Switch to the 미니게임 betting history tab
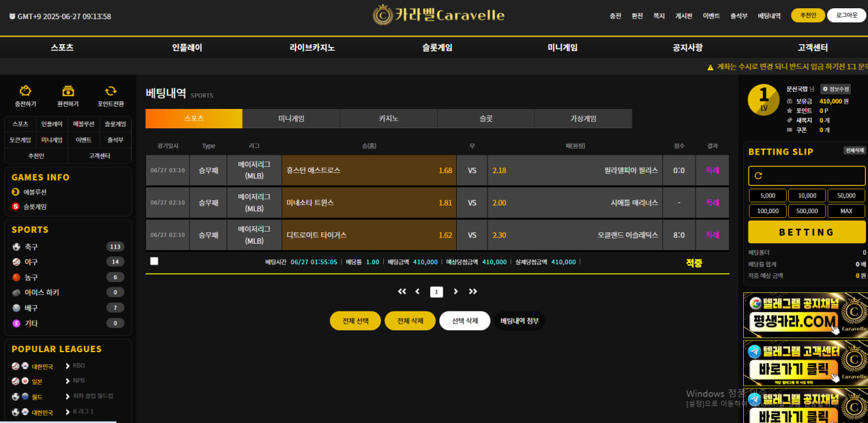Image resolution: width=868 pixels, height=423 pixels. [x=291, y=119]
